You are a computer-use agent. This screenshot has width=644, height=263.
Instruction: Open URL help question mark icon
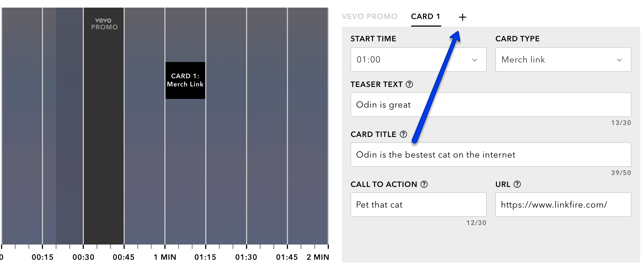pyautogui.click(x=517, y=184)
